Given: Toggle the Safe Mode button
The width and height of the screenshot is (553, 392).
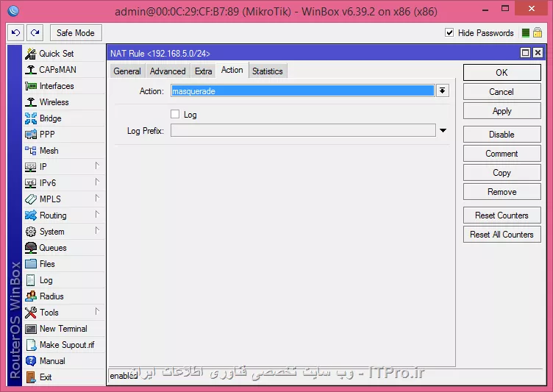Looking at the screenshot, I should [75, 33].
